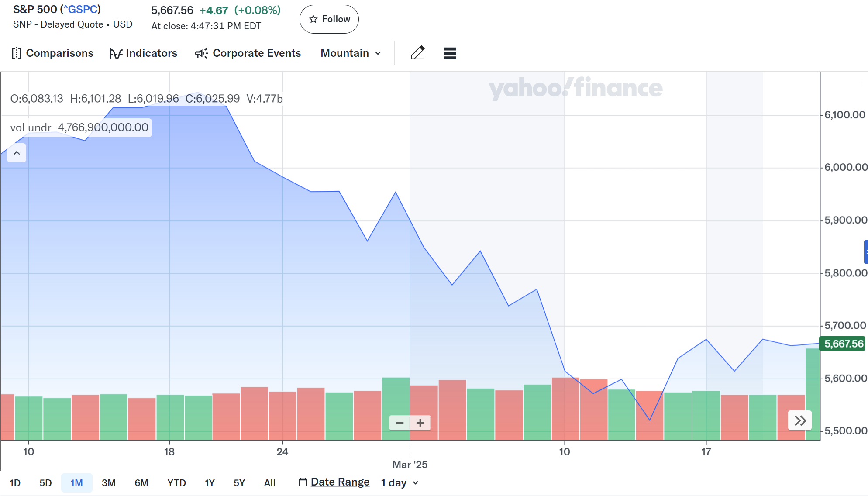
Task: Zoom in the chart with plus button
Action: point(420,423)
